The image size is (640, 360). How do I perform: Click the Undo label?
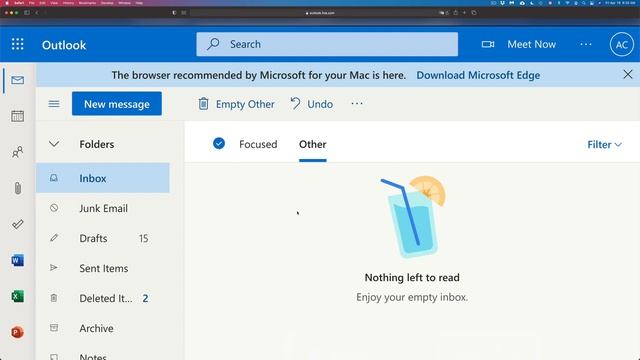[x=320, y=104]
